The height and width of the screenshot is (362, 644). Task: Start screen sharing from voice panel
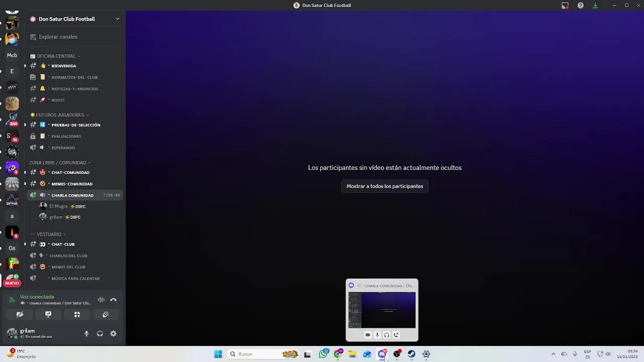[x=48, y=314]
